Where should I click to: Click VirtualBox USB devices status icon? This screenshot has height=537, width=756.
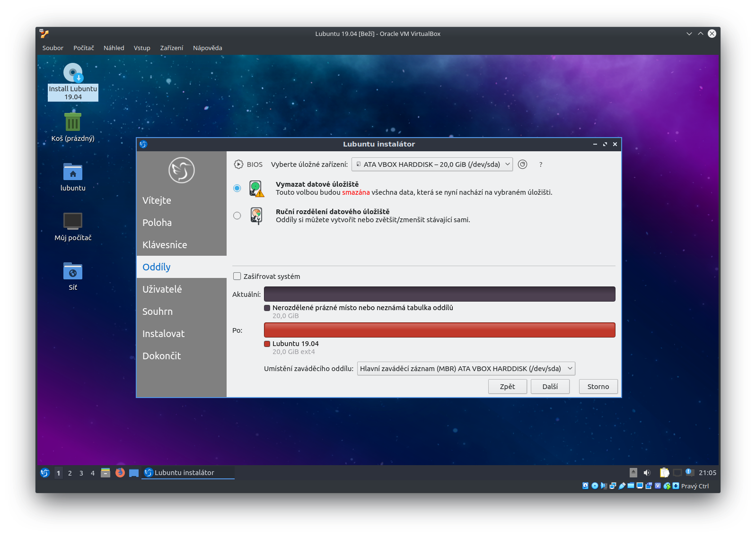[x=622, y=485]
